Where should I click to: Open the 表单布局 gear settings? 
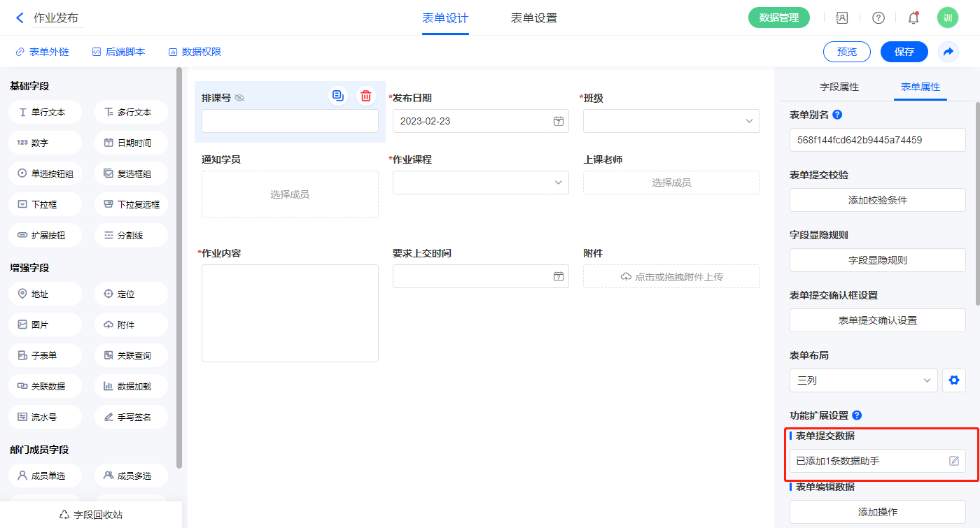pyautogui.click(x=953, y=380)
